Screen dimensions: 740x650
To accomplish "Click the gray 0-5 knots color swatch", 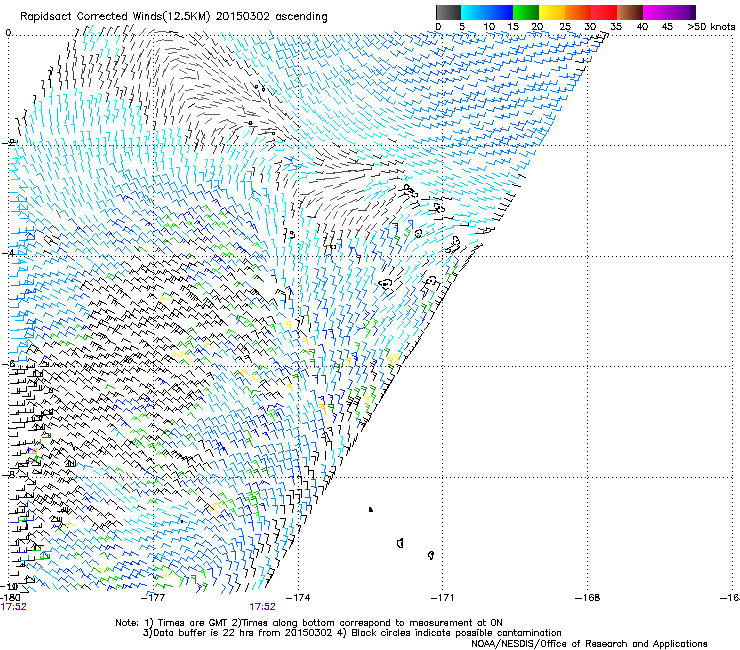I will (448, 12).
